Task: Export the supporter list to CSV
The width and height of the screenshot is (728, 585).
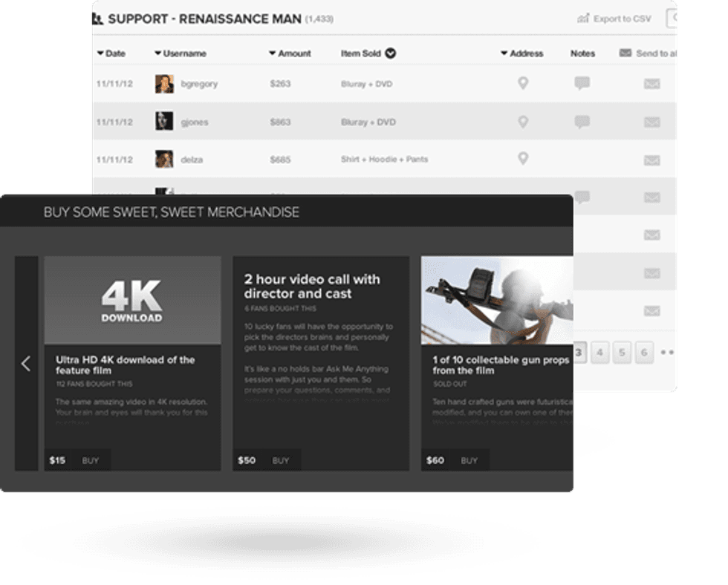Action: pyautogui.click(x=614, y=19)
